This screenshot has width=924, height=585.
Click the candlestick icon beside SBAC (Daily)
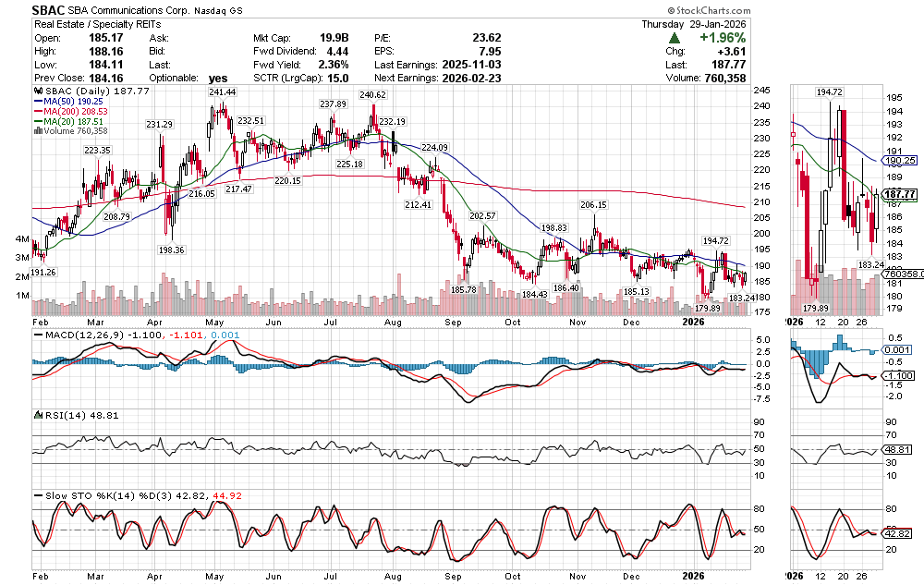point(37,91)
